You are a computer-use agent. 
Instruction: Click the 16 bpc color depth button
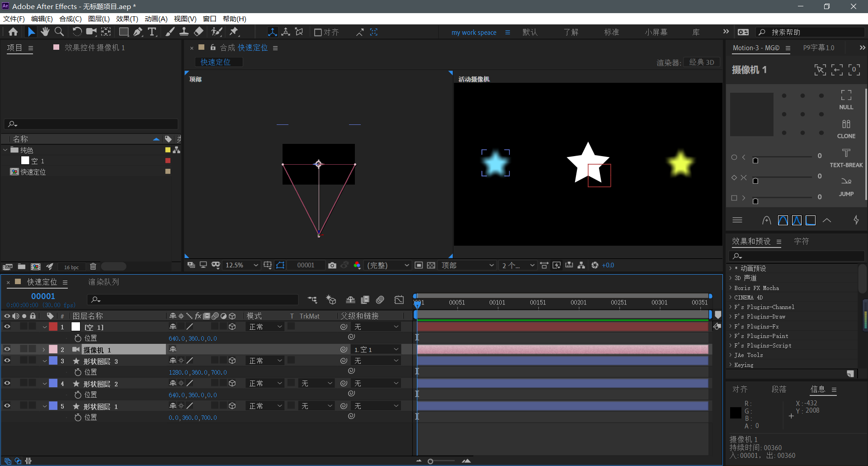point(71,267)
